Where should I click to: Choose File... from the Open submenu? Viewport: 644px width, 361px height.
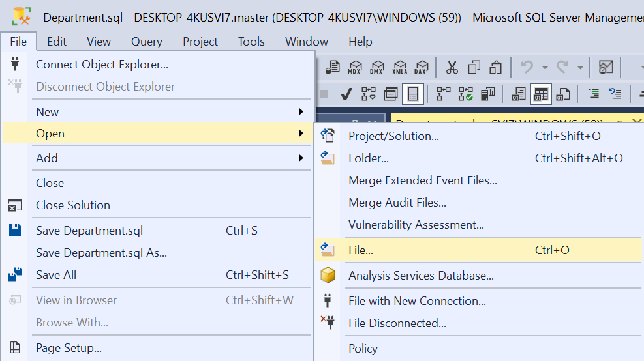pos(361,250)
